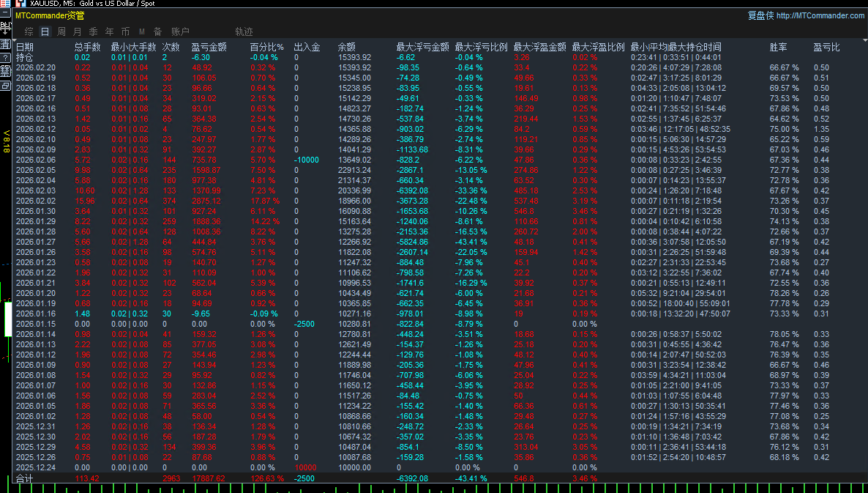
Task: Click the 22913.24 balance value
Action: pyautogui.click(x=354, y=170)
